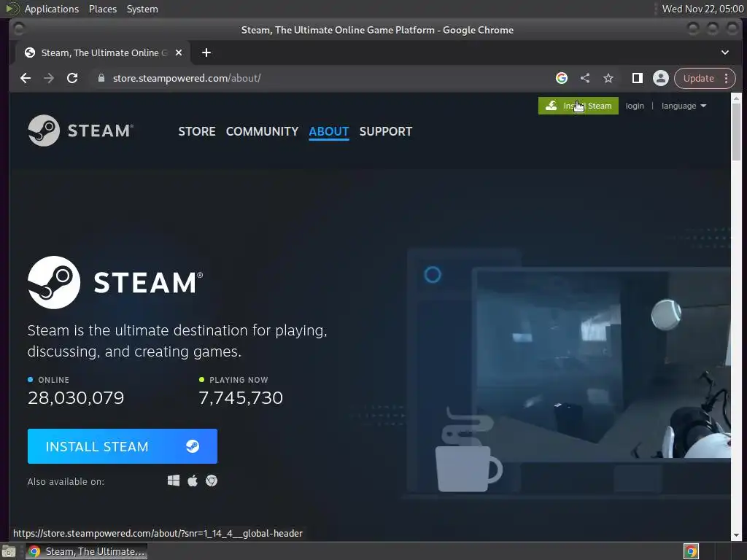Image resolution: width=747 pixels, height=560 pixels.
Task: Click the green header Install Steam button
Action: point(578,106)
